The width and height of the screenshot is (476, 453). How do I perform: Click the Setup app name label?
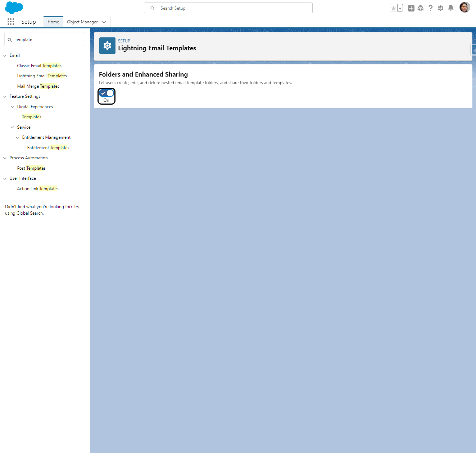28,22
